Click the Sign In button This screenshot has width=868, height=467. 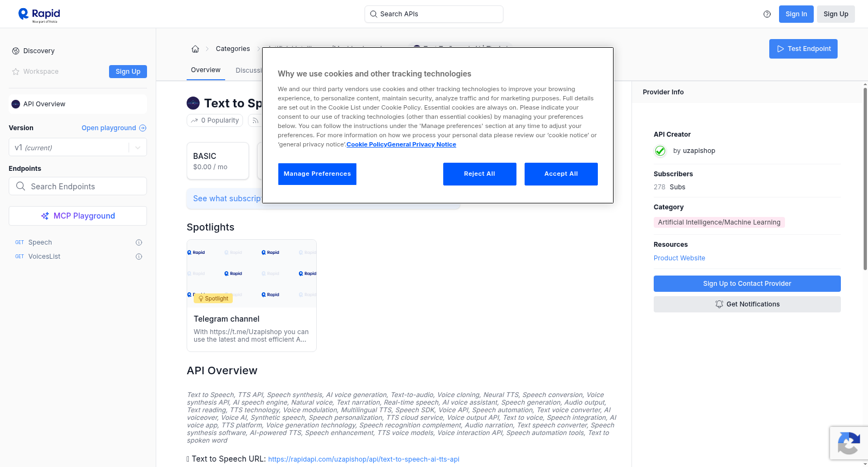coord(796,14)
